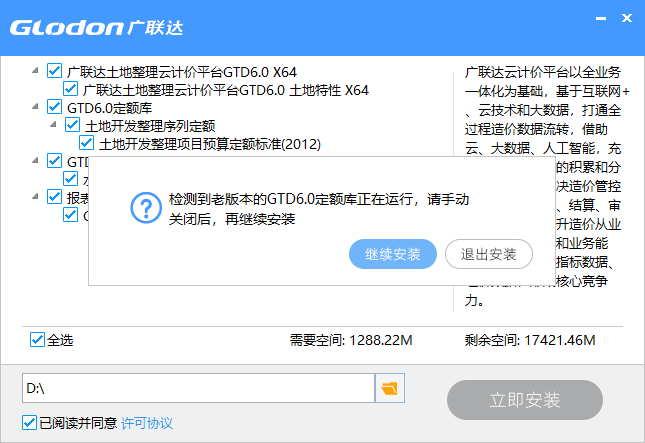Select tree row 土地开发整理序列定额
The height and width of the screenshot is (443, 645).
[150, 125]
